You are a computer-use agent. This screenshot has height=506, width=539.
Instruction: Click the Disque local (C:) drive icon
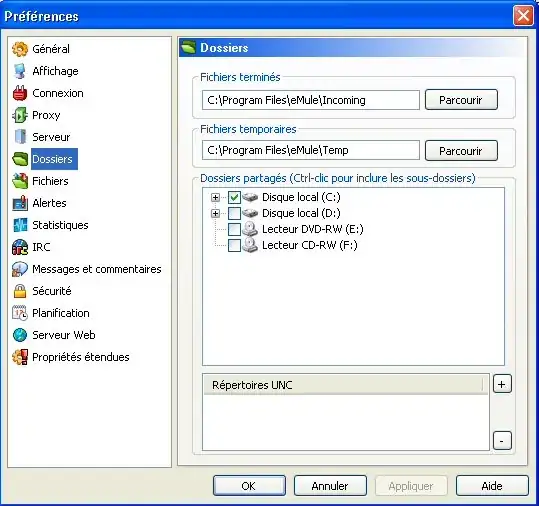tap(250, 197)
